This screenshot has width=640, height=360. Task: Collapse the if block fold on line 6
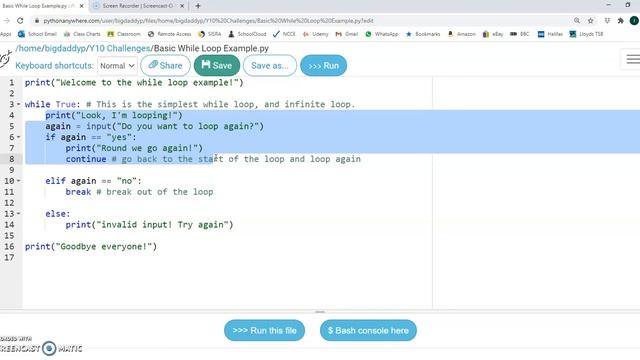pyautogui.click(x=18, y=137)
